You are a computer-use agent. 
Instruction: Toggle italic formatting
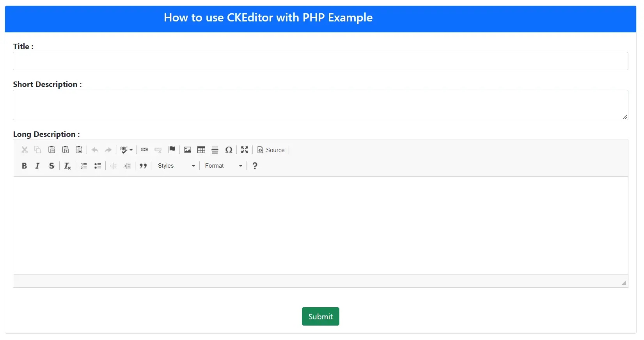(37, 166)
